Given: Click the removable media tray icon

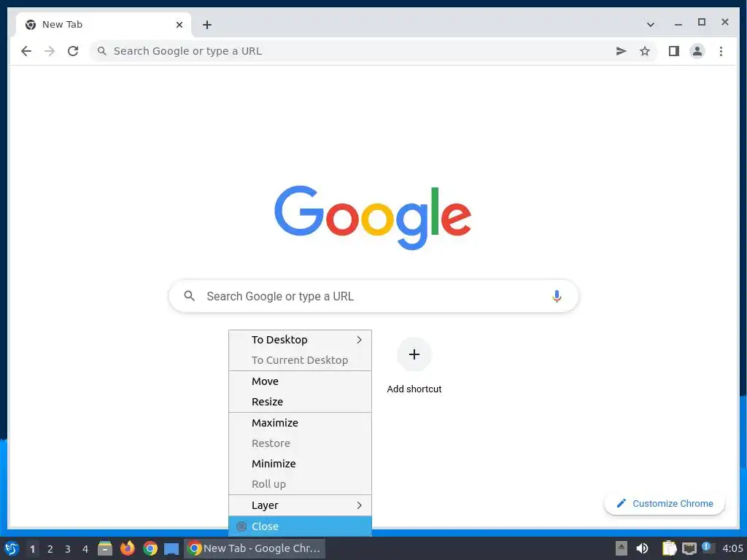Looking at the screenshot, I should click(622, 548).
